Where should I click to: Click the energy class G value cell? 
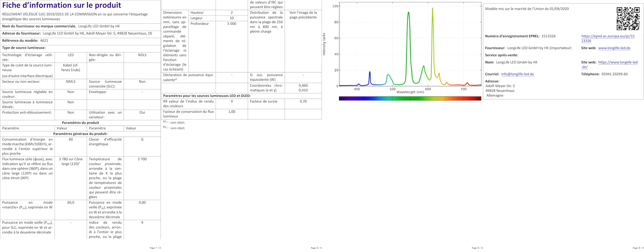coord(142,147)
